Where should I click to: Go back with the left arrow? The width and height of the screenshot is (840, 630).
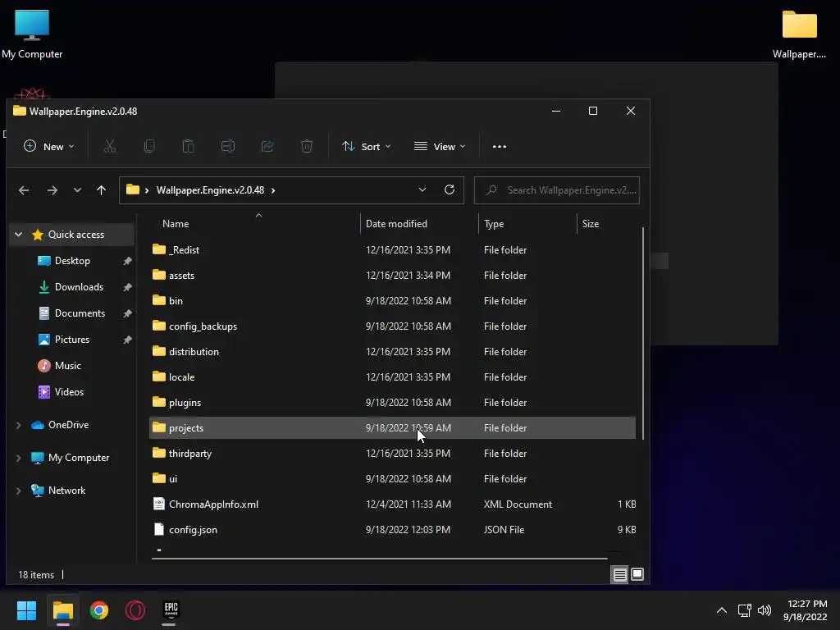point(24,190)
